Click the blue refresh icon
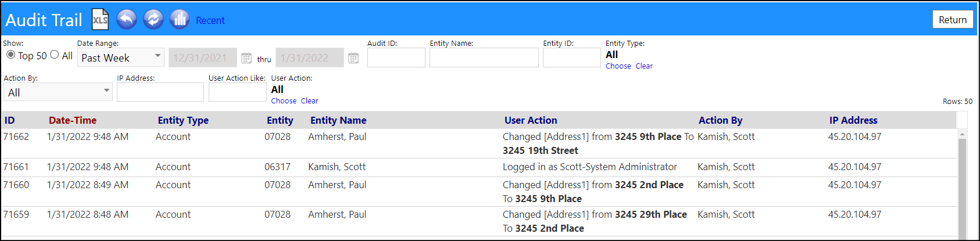The image size is (980, 241). pos(153,19)
